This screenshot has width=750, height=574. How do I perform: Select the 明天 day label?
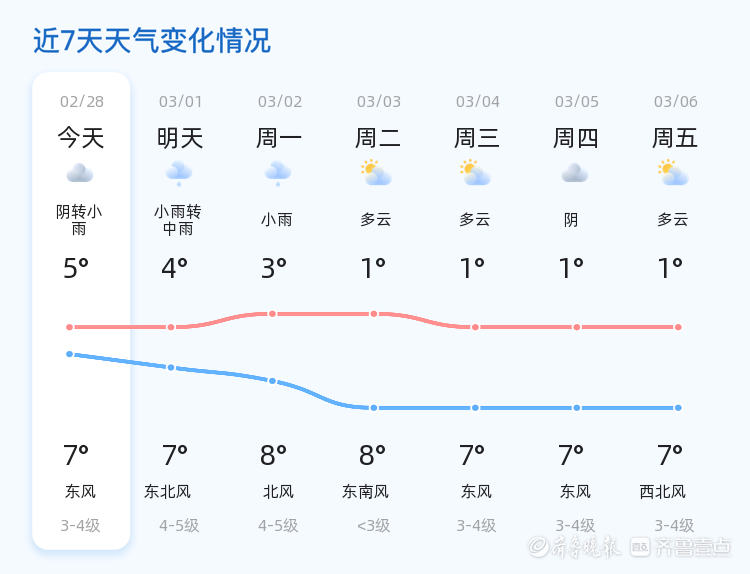[180, 137]
